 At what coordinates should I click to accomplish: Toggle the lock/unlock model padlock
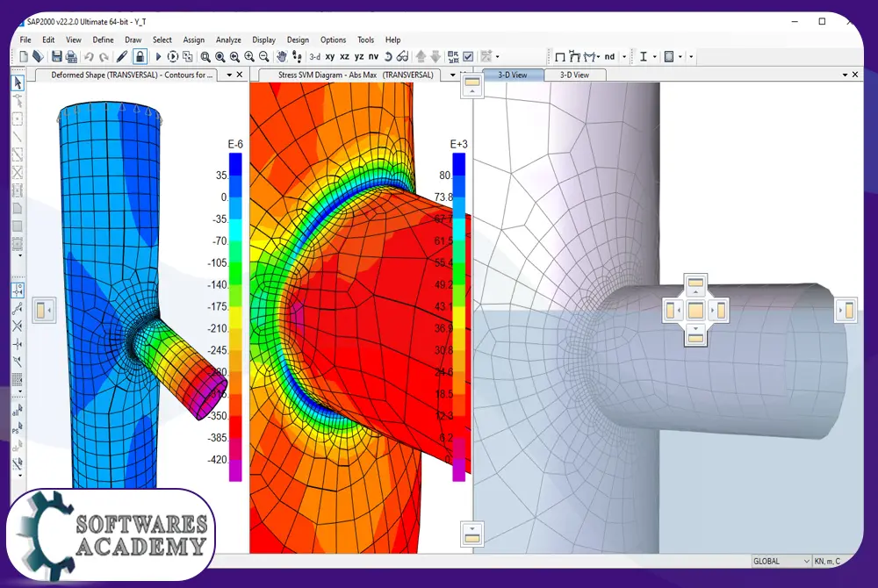click(140, 56)
